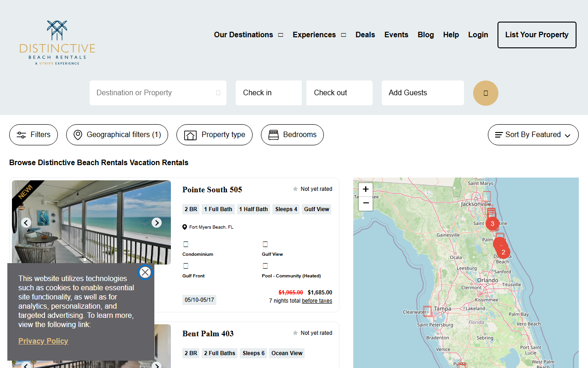Click the sliders icon in Filters button
Viewport: 588px width, 368px height.
tap(22, 135)
